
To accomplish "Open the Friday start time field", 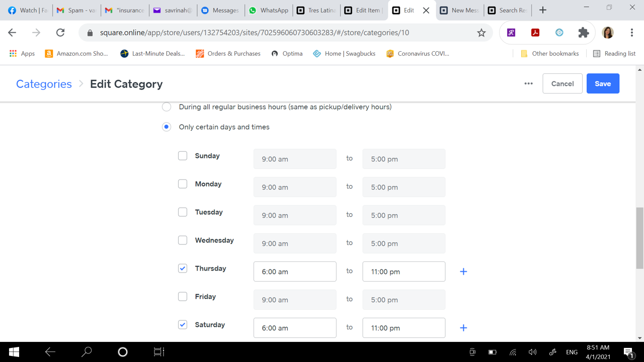I will coord(295,300).
